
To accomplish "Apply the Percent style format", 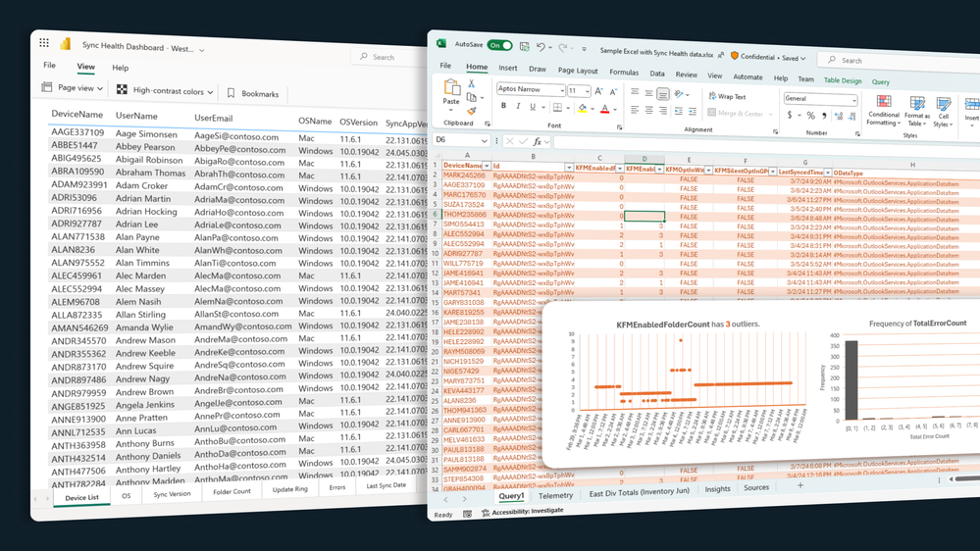I will pos(810,116).
